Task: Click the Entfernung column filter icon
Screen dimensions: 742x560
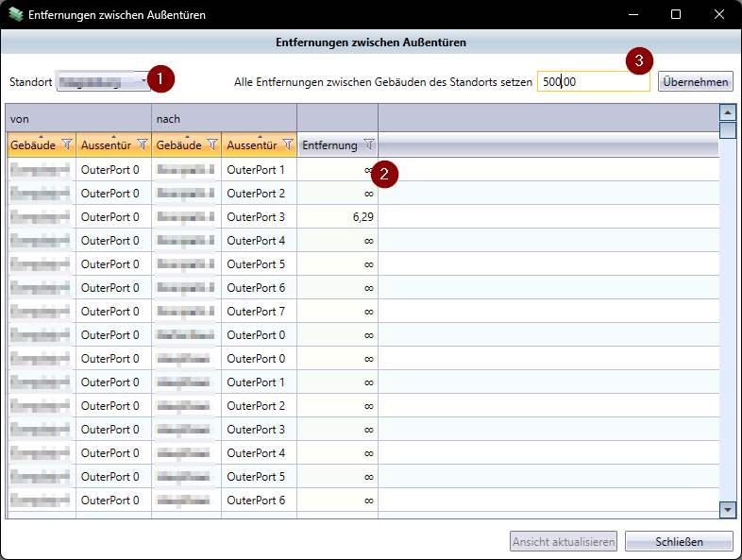Action: [x=369, y=145]
